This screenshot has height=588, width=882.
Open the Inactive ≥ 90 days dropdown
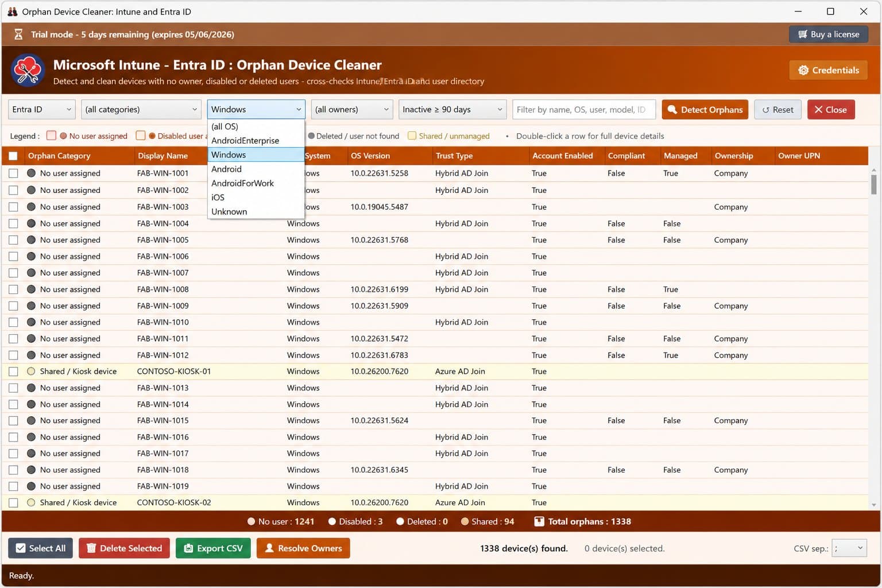tap(452, 110)
